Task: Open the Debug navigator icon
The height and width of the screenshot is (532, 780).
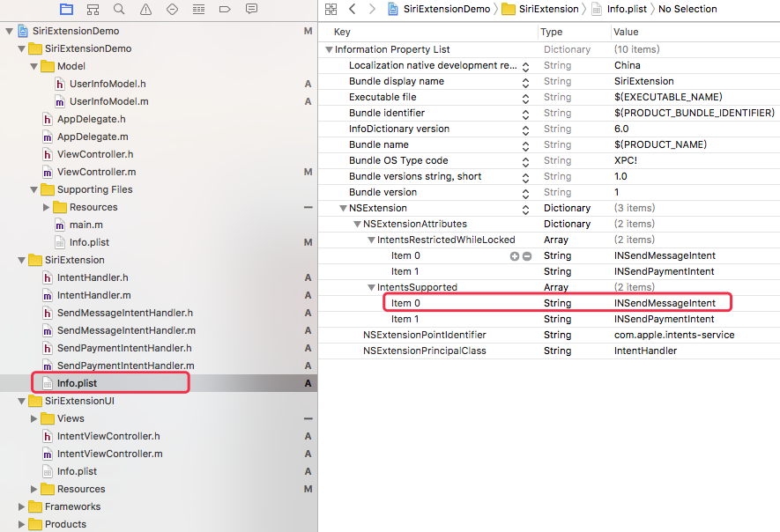Action: point(198,9)
